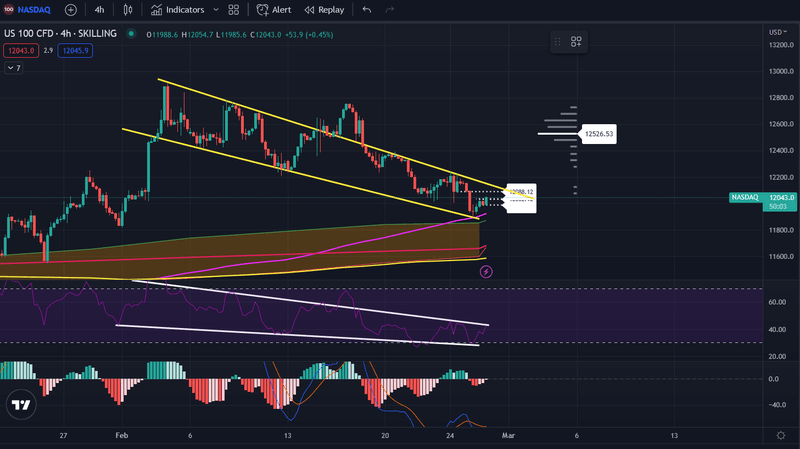
Task: Click the US 100 CFD symbol title
Action: tap(60, 34)
